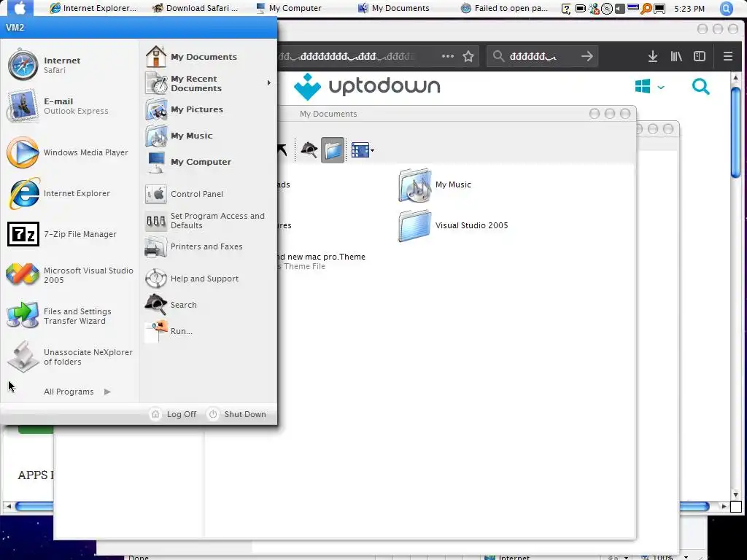Launch Windows Media Player

point(69,152)
